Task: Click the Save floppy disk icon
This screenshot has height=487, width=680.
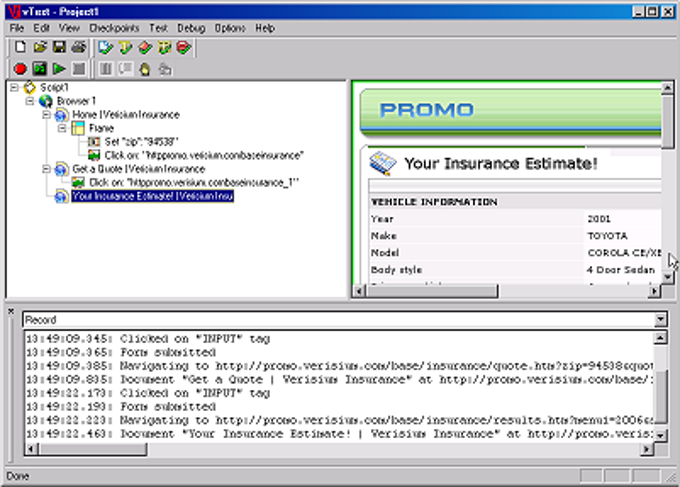Action: coord(59,47)
